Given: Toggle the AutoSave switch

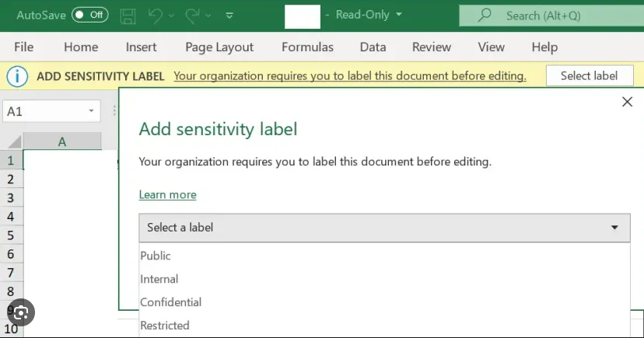Looking at the screenshot, I should (90, 16).
